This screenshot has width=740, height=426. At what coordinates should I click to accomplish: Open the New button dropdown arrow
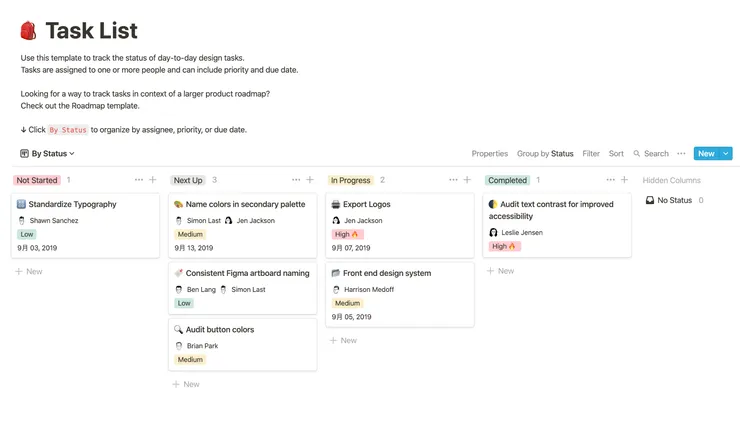(x=727, y=154)
